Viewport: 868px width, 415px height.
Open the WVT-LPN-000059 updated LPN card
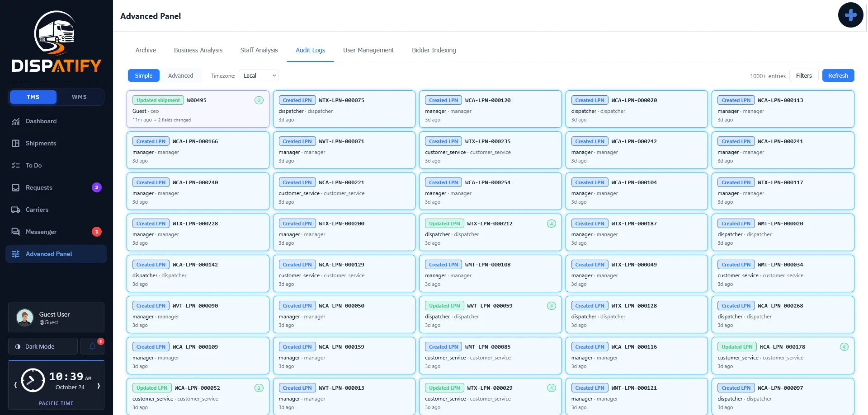coord(491,314)
